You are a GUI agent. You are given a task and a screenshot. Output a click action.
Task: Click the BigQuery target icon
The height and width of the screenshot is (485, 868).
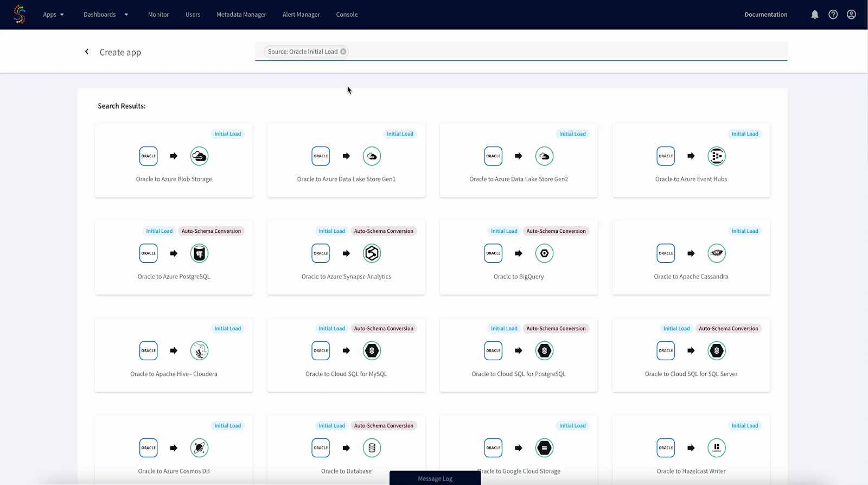pyautogui.click(x=545, y=253)
